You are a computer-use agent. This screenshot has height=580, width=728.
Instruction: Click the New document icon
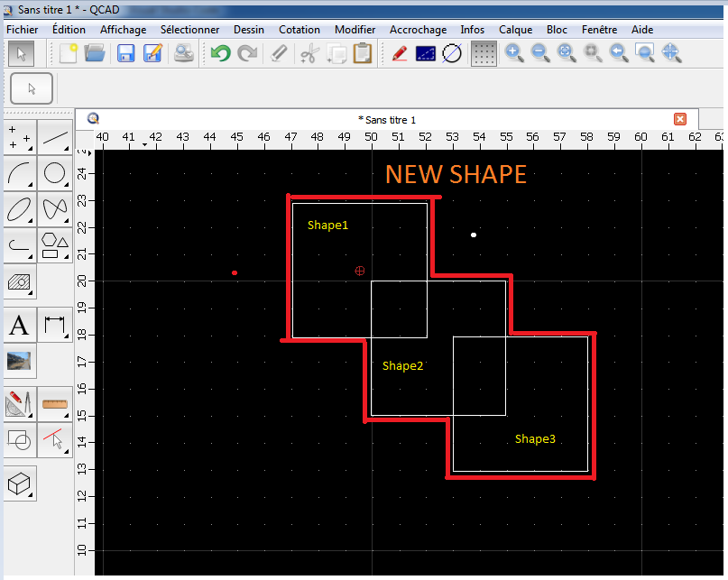pyautogui.click(x=69, y=53)
